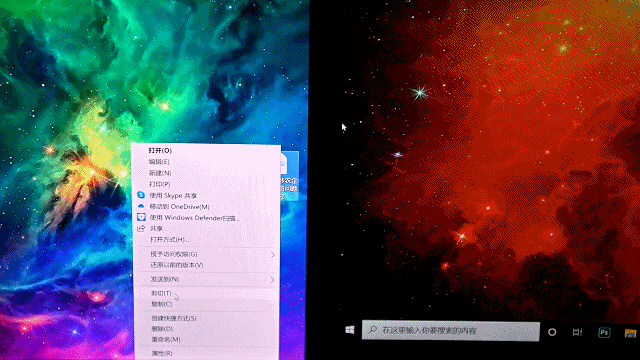Screen dimensions: 640x360
Task: Open the Windows Start button
Action: pyautogui.click(x=350, y=330)
